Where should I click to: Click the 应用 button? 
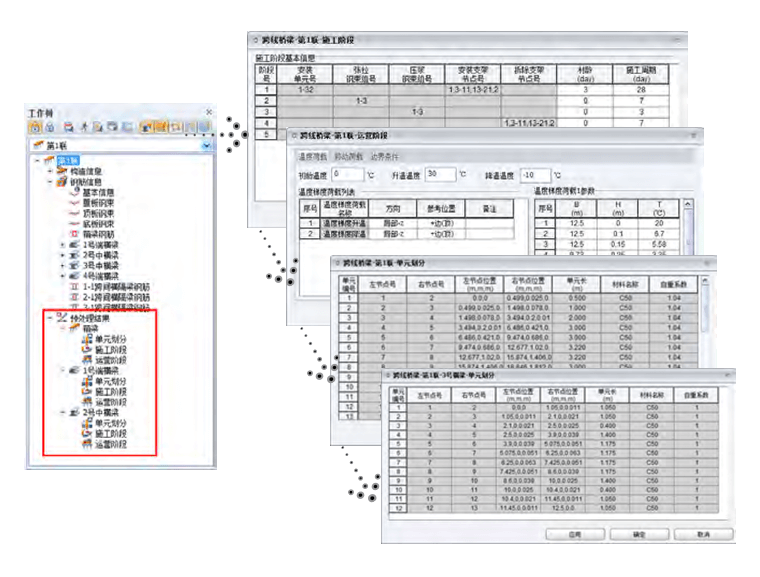575,534
